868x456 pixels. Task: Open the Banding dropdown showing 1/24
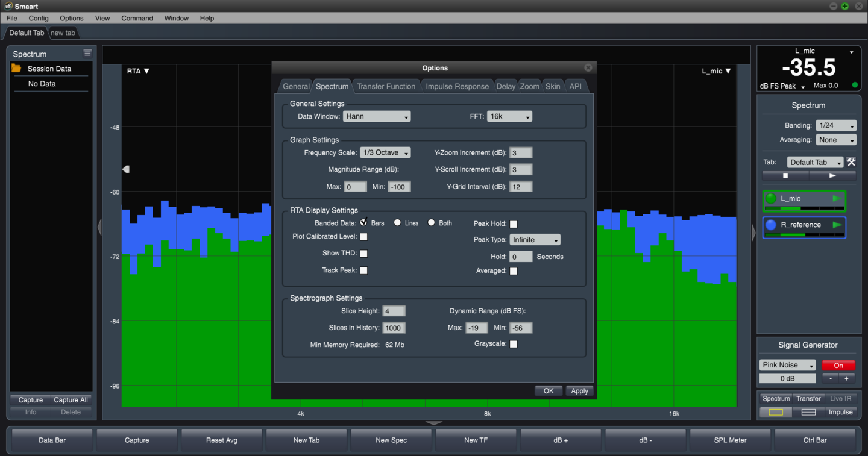[835, 125]
